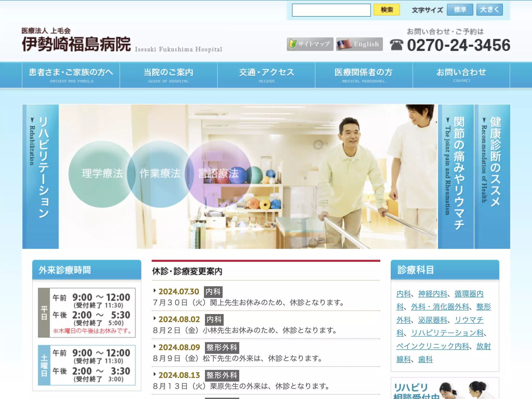Select the 作業療法 circle
This screenshot has width=532, height=399.
click(160, 174)
